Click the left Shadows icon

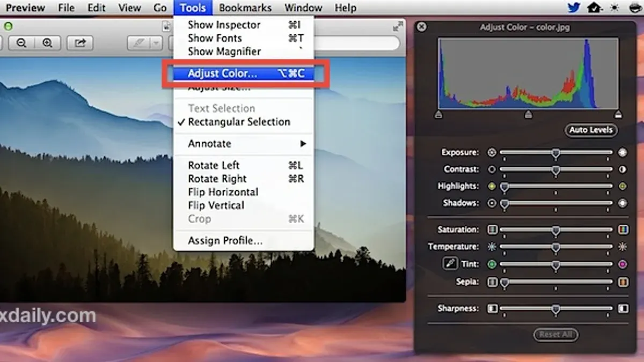coord(492,203)
